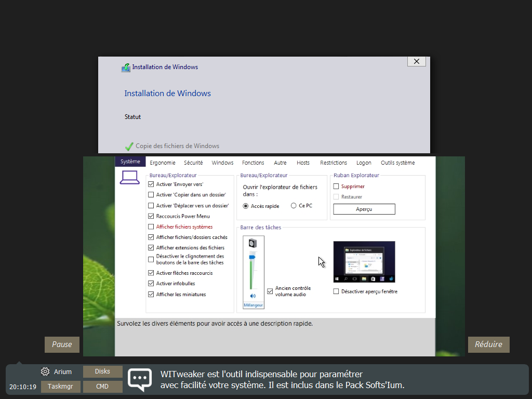
Task: Click the Mélangeur link
Action: [x=253, y=305]
